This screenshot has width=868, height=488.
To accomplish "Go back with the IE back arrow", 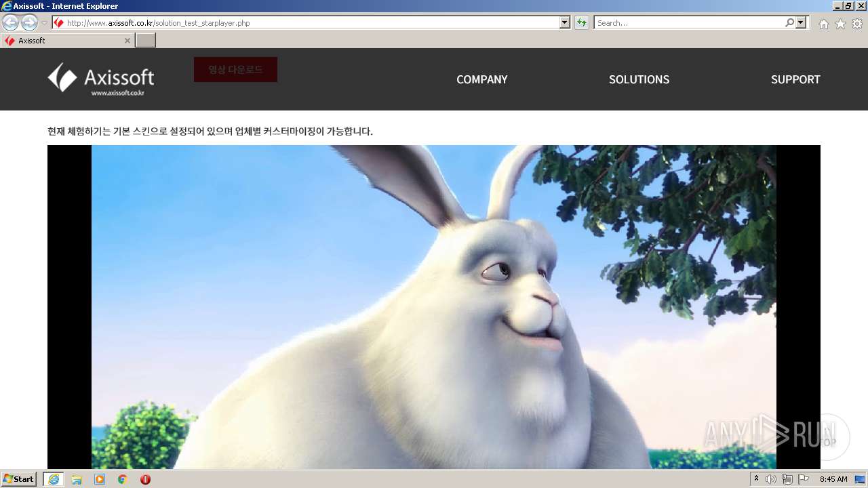I will [x=11, y=22].
